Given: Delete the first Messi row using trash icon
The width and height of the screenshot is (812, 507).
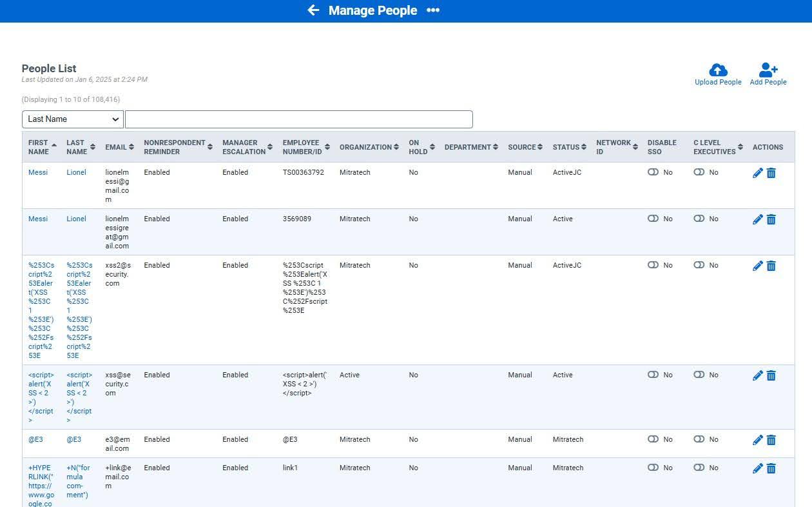Looking at the screenshot, I should point(771,173).
